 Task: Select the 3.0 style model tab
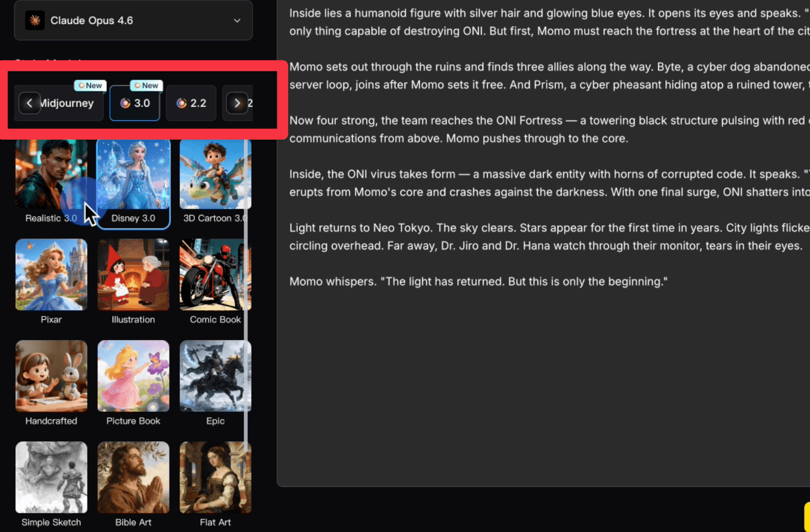[134, 103]
